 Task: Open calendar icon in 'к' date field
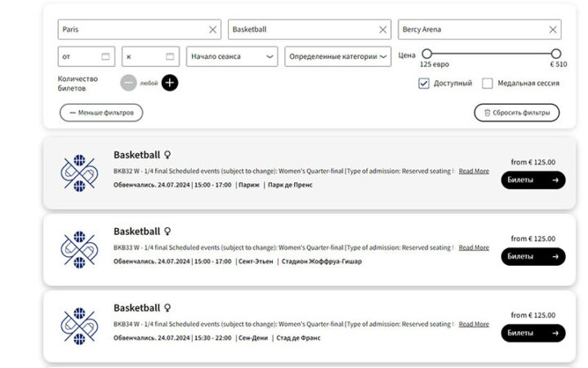(x=170, y=56)
